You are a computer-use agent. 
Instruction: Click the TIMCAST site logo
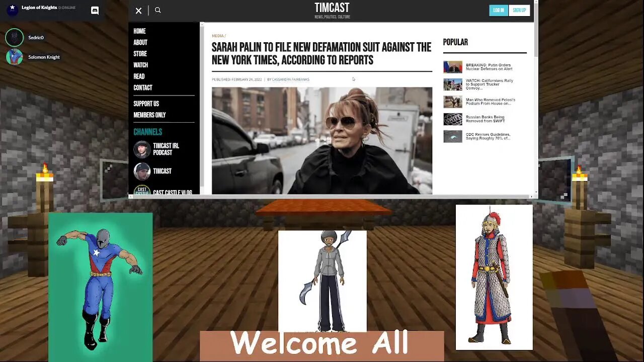click(332, 8)
